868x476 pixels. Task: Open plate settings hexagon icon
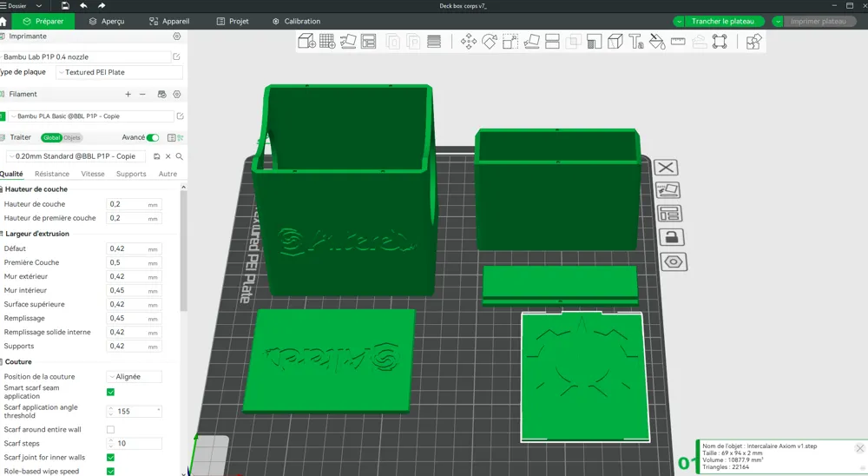point(674,261)
